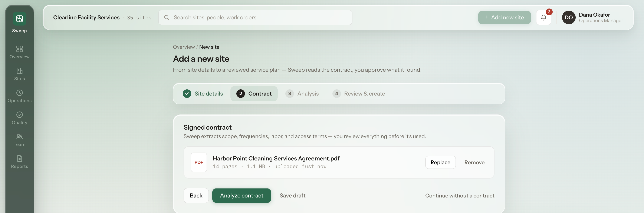
Task: Click the step 2 number badge
Action: pos(240,94)
